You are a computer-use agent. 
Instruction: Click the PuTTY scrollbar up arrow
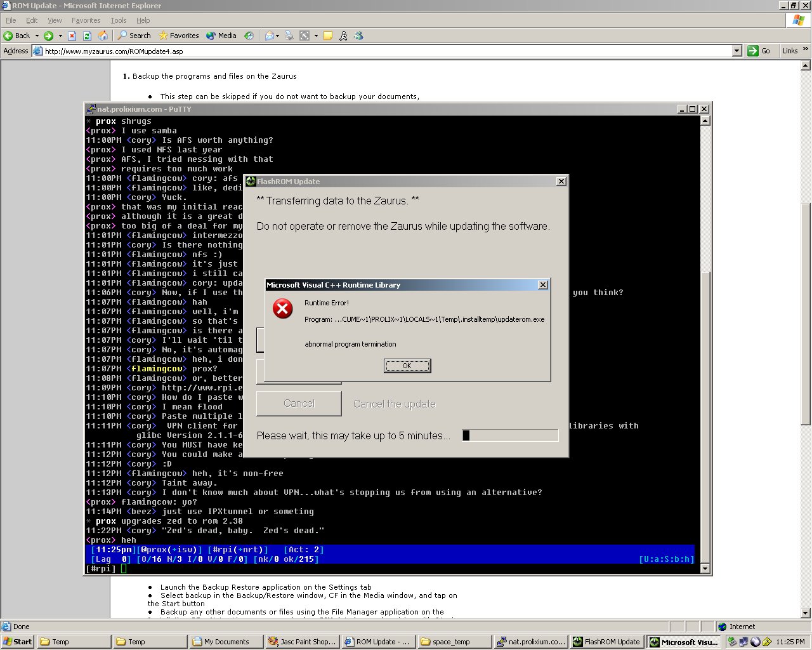pyautogui.click(x=704, y=121)
